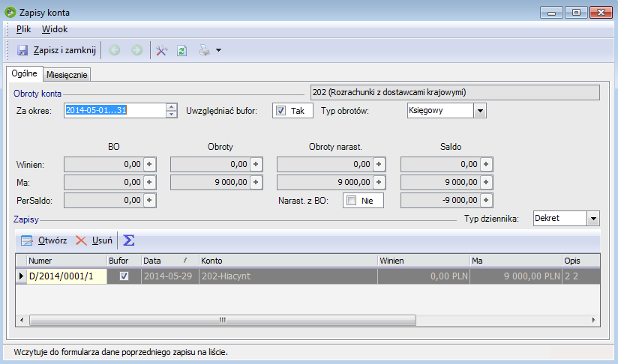Click plus beside Saldo -9 000,00

coord(486,200)
